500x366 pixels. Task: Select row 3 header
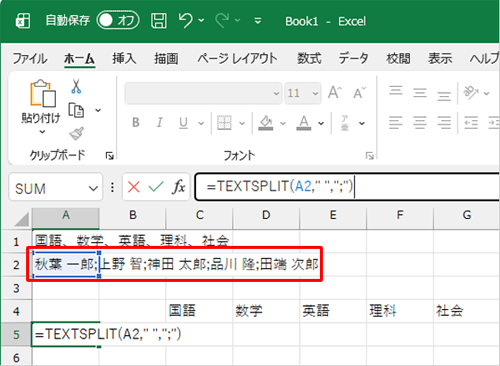pos(16,288)
